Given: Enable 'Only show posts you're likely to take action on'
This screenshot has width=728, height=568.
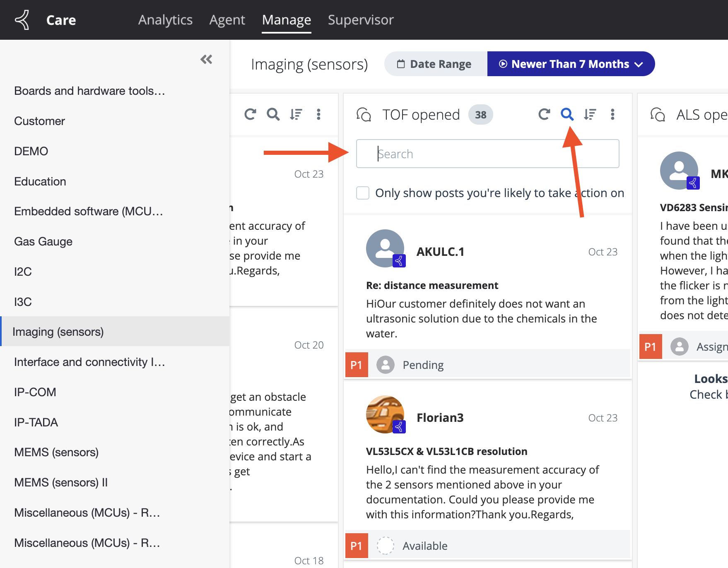Looking at the screenshot, I should (x=363, y=193).
